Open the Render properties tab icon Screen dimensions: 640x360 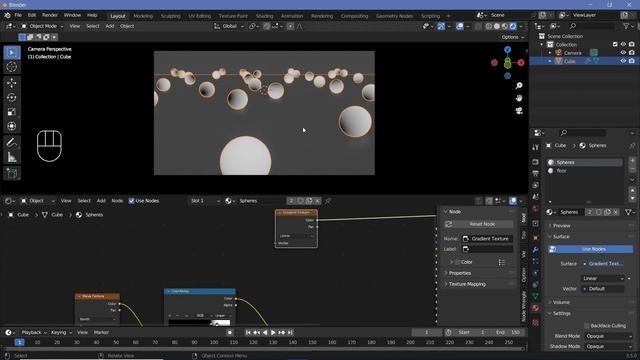click(x=536, y=162)
